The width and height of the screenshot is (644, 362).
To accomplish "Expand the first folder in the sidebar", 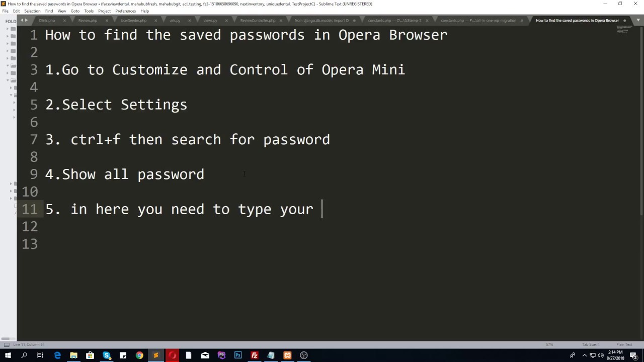I will [x=8, y=29].
